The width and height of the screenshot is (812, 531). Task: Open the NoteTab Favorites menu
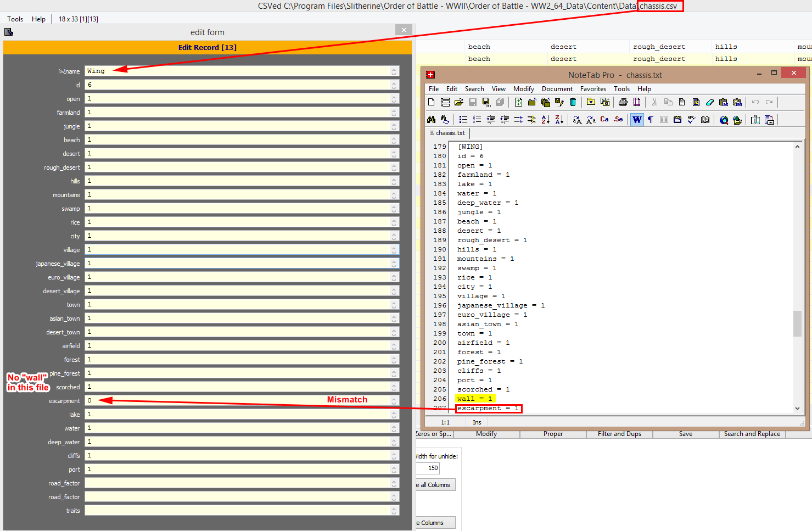click(593, 89)
